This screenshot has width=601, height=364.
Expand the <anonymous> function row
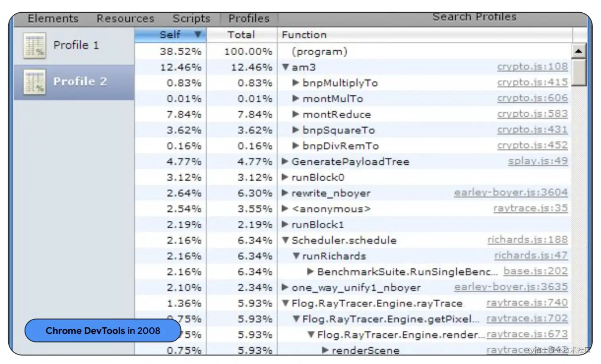[285, 208]
